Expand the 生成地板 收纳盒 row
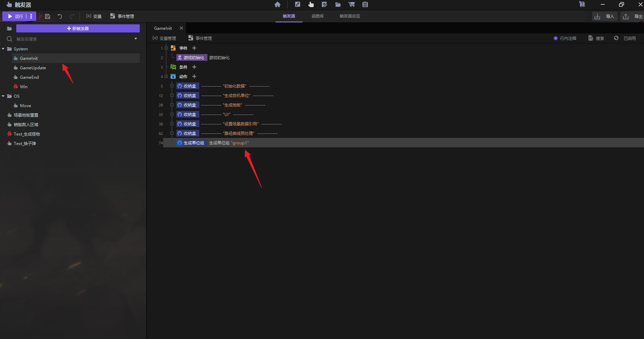Screen dimensions: 644x339 [172, 105]
